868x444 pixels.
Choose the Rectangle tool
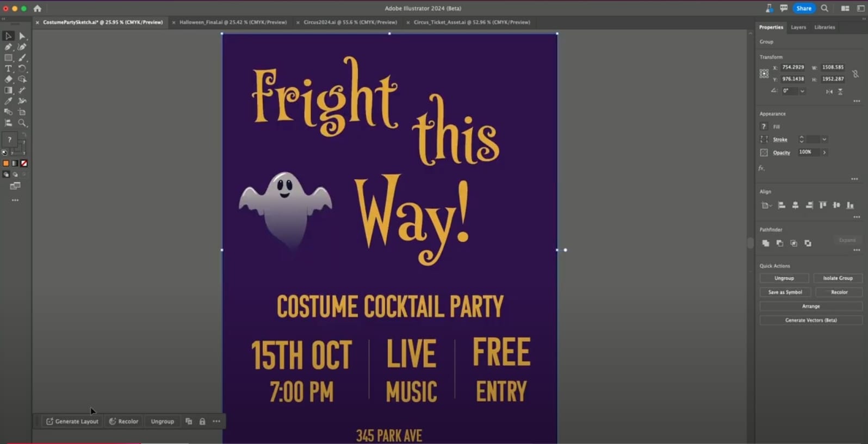point(8,58)
